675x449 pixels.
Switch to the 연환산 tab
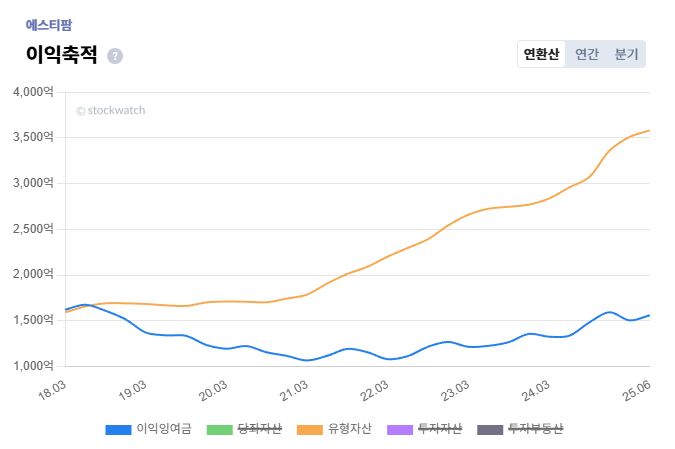click(541, 54)
